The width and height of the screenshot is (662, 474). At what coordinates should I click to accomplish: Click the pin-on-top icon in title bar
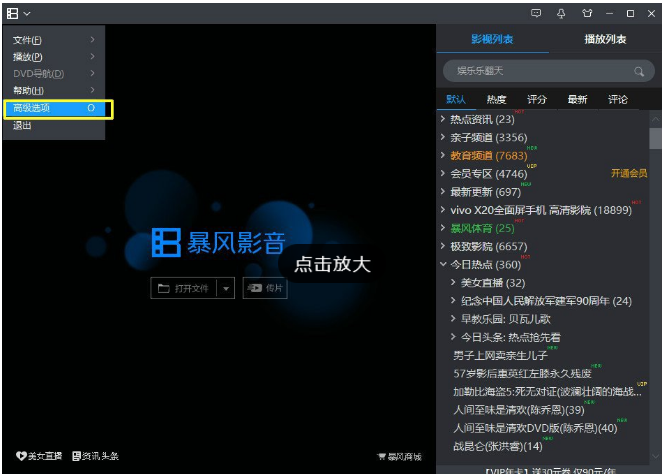[x=561, y=14]
